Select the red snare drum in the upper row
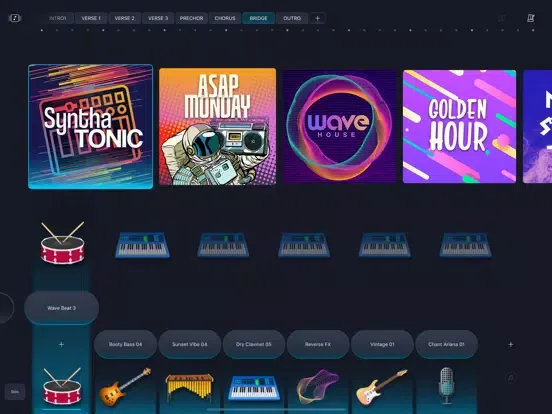This screenshot has width=552, height=414. 62,243
